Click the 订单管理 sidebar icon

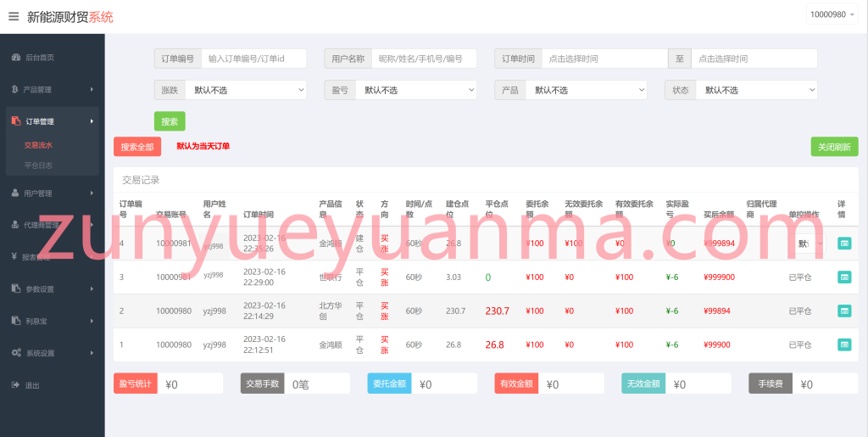(x=15, y=121)
